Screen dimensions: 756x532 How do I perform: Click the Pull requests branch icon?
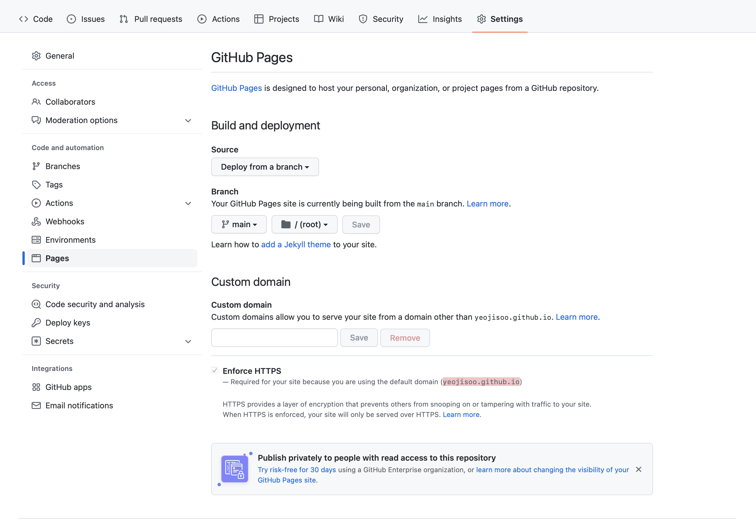point(124,19)
